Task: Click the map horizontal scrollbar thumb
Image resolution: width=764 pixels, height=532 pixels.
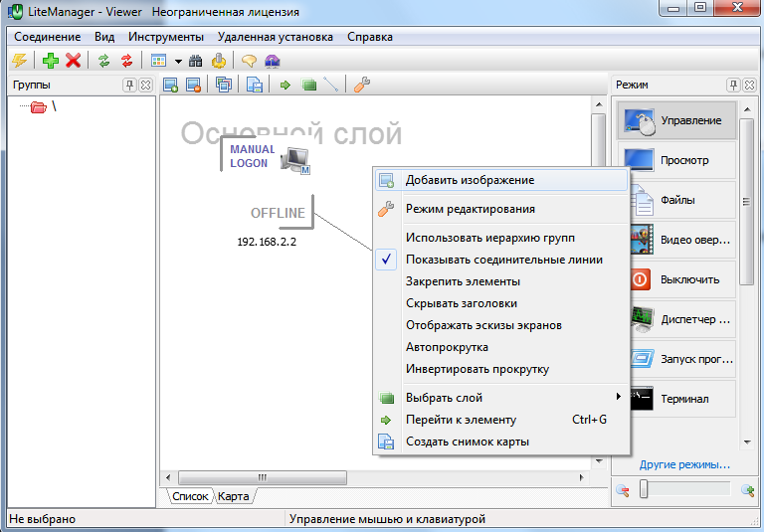Action: [x=263, y=477]
